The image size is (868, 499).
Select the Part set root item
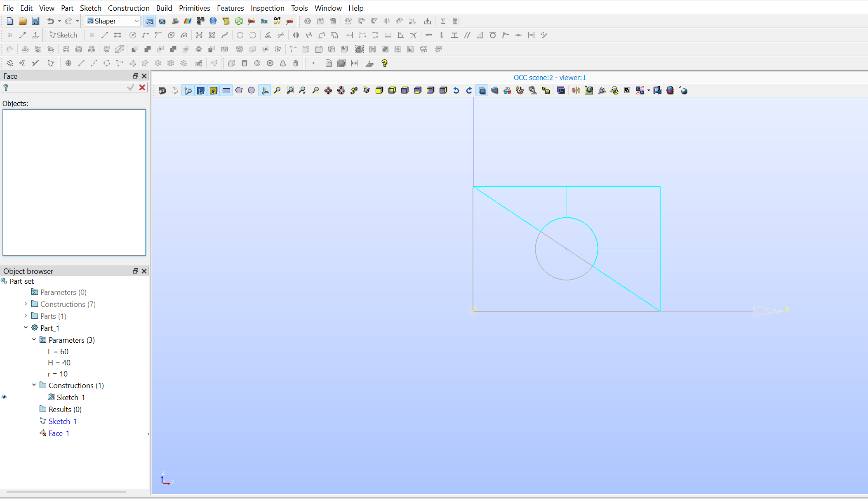[21, 281]
